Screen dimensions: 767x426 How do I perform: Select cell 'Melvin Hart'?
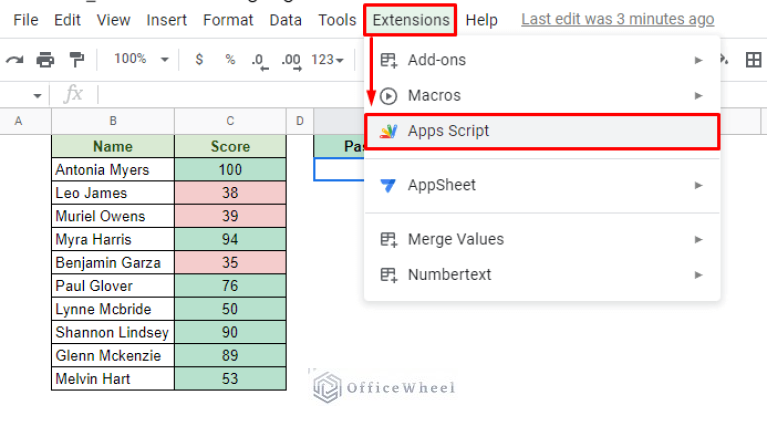pyautogui.click(x=113, y=379)
